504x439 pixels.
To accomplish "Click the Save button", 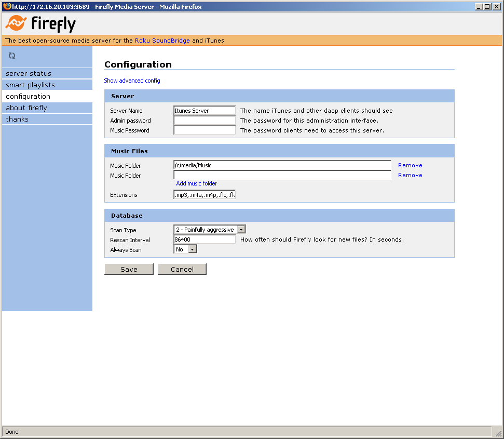I will point(129,269).
